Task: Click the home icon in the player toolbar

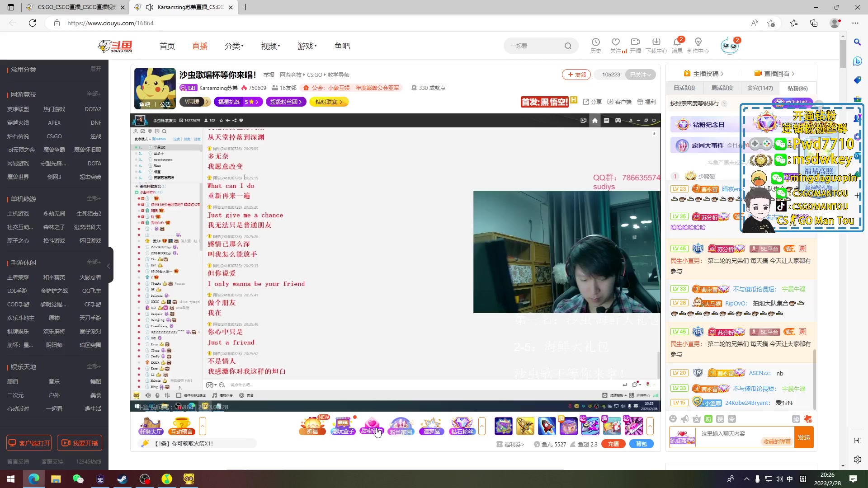Action: 595,121
